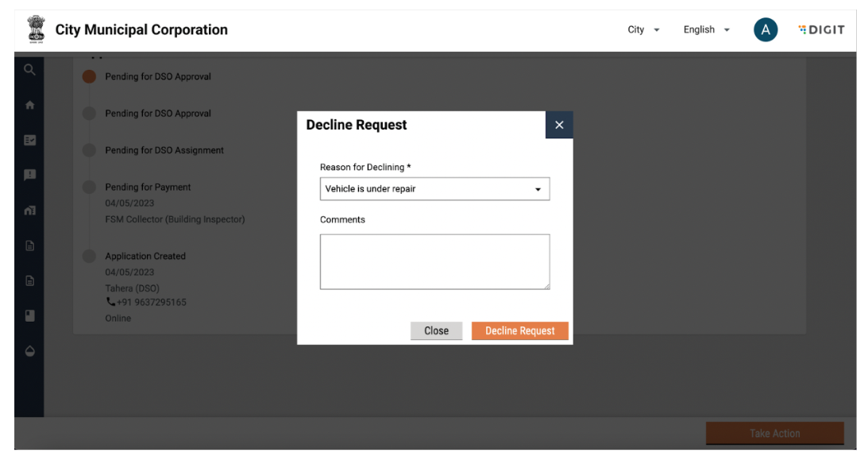Click the orange Pending for DSO Approval marker
Viewport: 868px width, 460px height.
(x=89, y=76)
